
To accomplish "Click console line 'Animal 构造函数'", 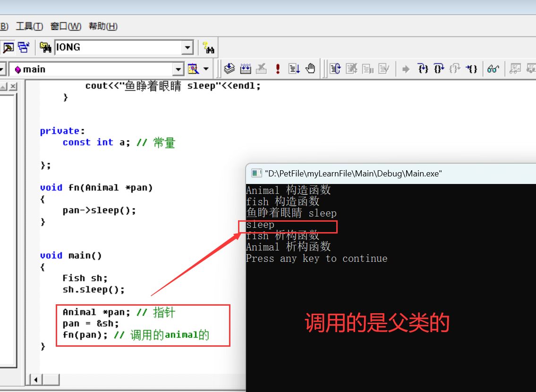I will [x=288, y=190].
